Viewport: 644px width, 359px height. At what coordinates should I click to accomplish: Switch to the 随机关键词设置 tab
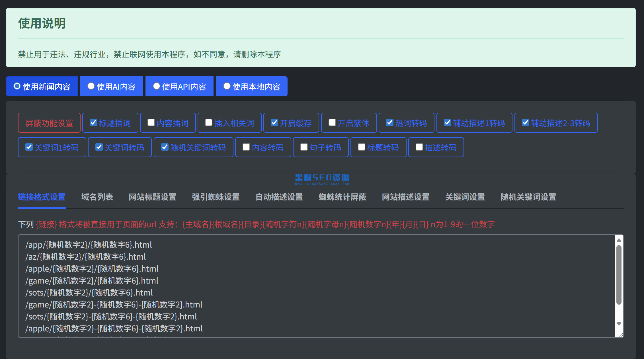pos(528,197)
